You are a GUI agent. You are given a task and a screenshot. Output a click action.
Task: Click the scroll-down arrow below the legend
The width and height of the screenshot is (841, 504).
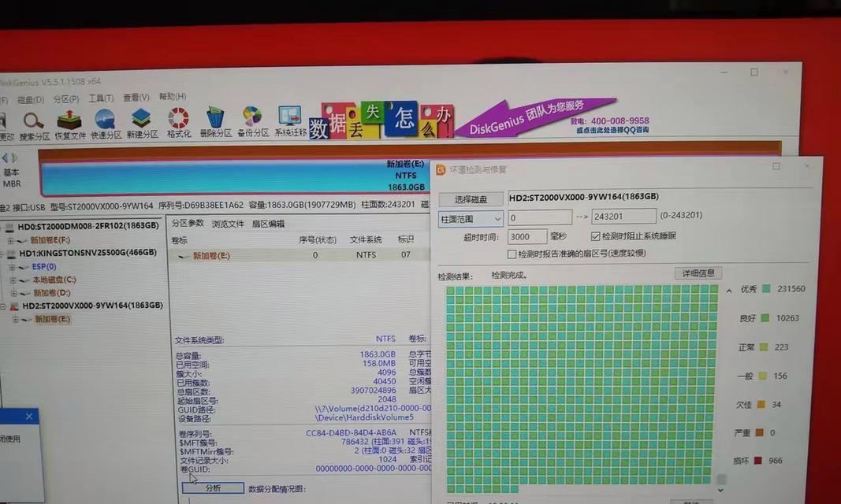[x=720, y=490]
